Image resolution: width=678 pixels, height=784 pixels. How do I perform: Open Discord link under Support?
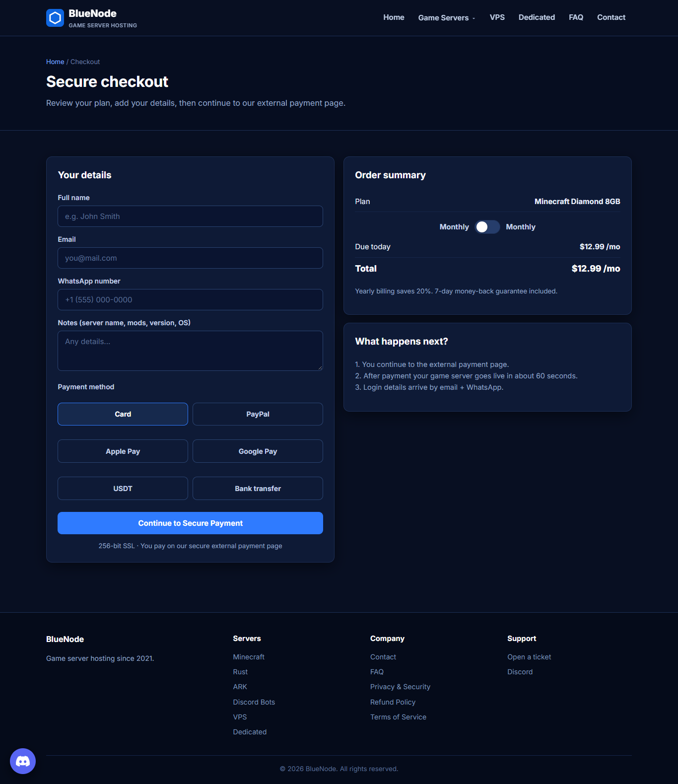(520, 672)
